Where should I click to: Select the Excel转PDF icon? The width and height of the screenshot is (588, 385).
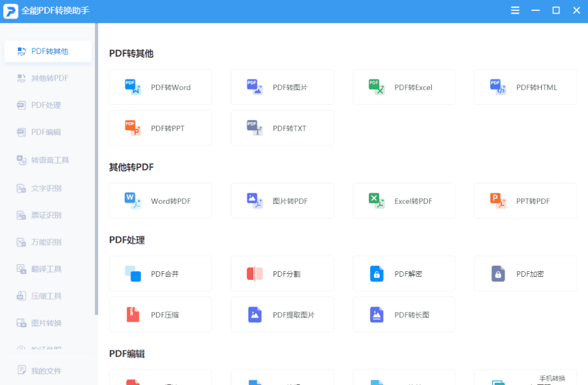click(x=377, y=200)
